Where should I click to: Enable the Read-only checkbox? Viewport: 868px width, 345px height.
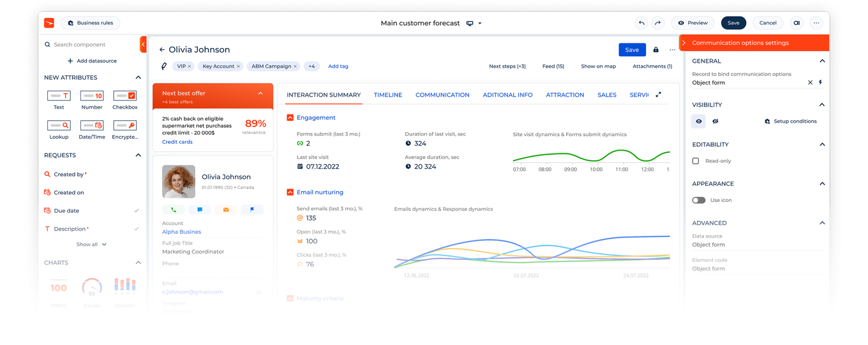(x=696, y=161)
